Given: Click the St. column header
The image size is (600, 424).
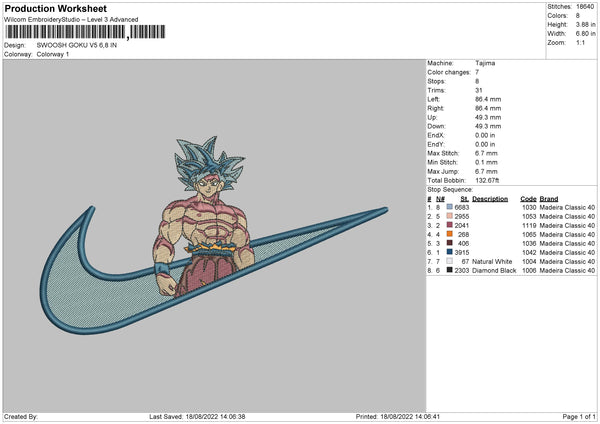Looking at the screenshot, I should [465, 199].
